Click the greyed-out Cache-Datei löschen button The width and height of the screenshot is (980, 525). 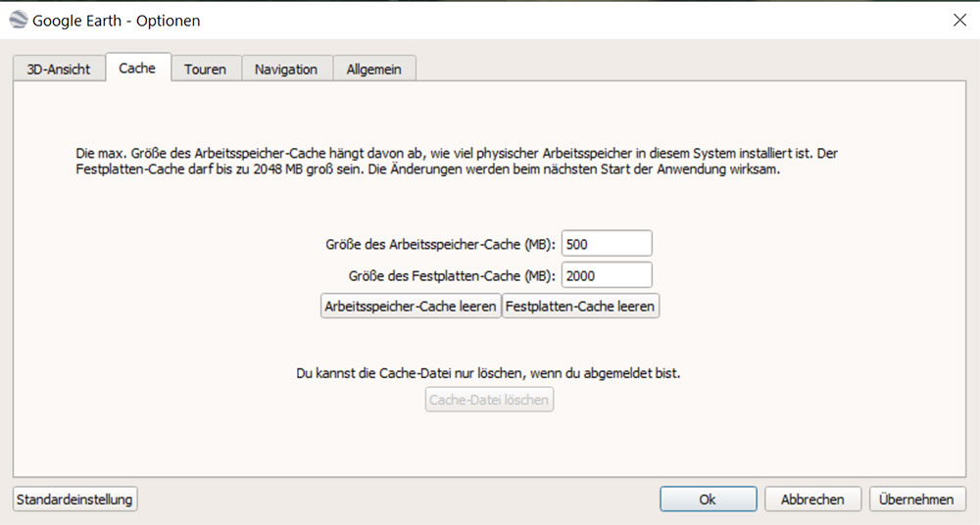pyautogui.click(x=489, y=400)
